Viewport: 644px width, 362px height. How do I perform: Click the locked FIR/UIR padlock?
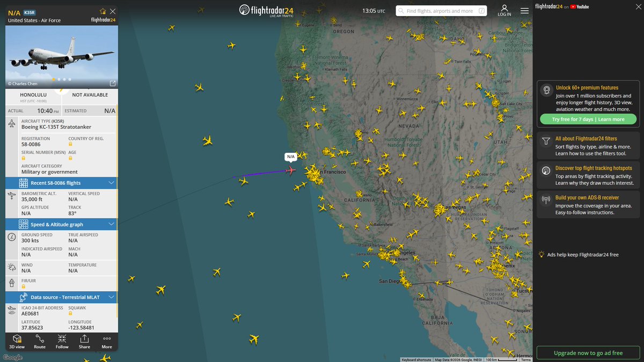click(x=23, y=286)
